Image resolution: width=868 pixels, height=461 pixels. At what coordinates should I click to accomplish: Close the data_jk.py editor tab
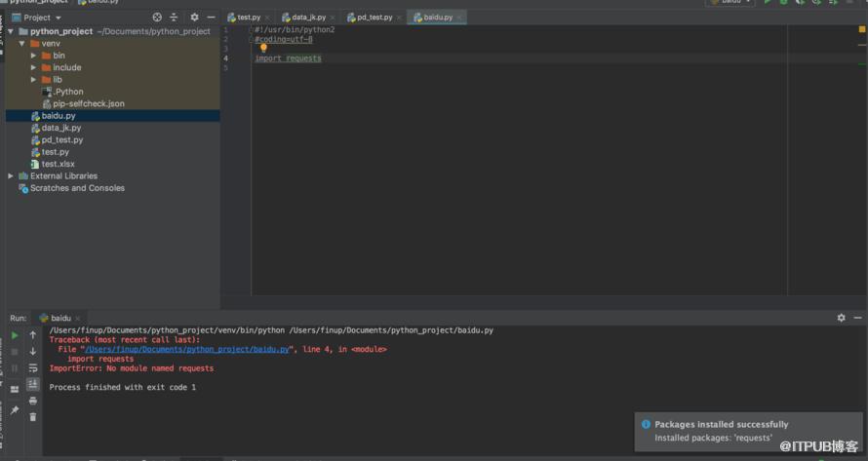click(333, 18)
